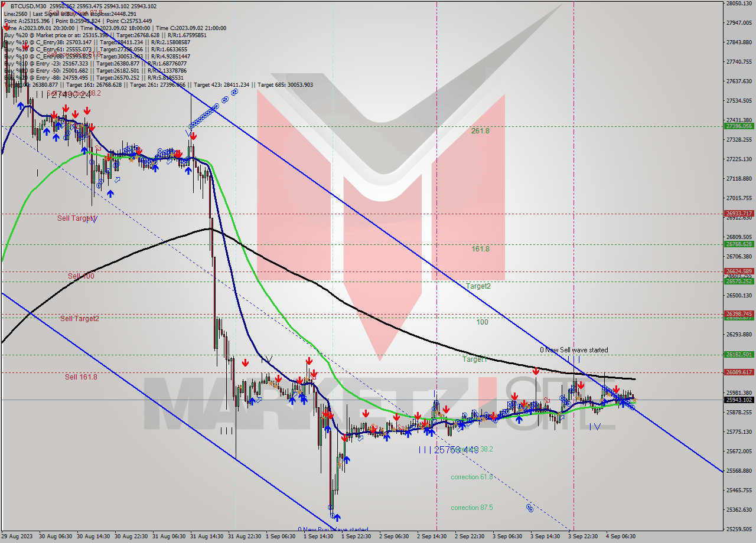Click the 'Point A:25315.396' info line

[78, 21]
